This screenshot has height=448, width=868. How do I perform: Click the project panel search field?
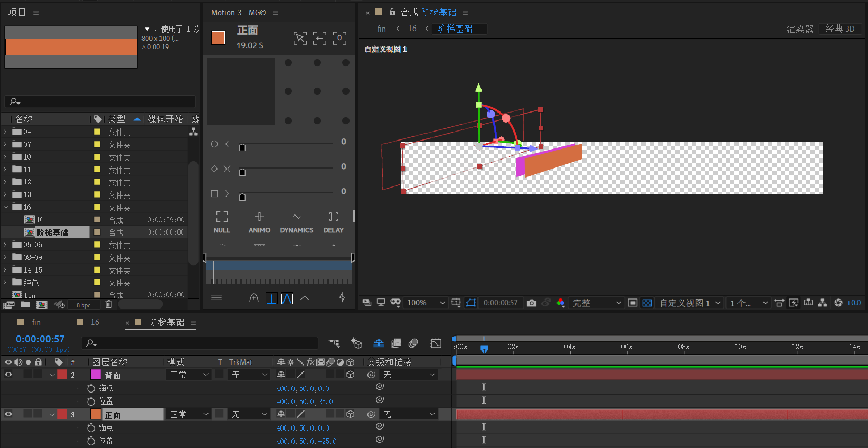pos(100,101)
